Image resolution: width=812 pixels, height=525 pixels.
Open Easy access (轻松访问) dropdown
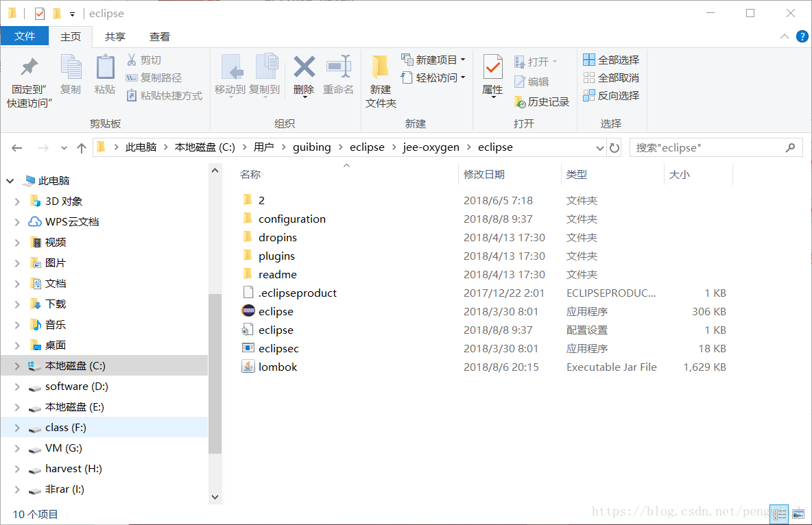pos(433,77)
